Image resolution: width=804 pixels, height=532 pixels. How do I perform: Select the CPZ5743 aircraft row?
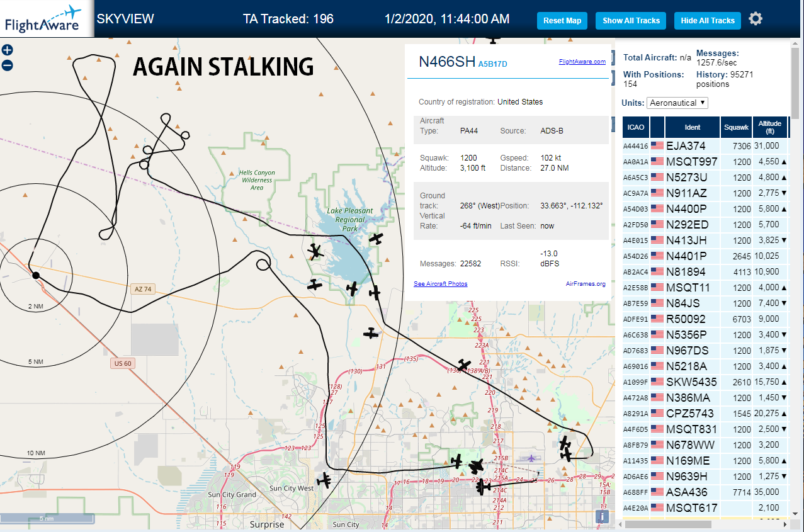[706, 413]
